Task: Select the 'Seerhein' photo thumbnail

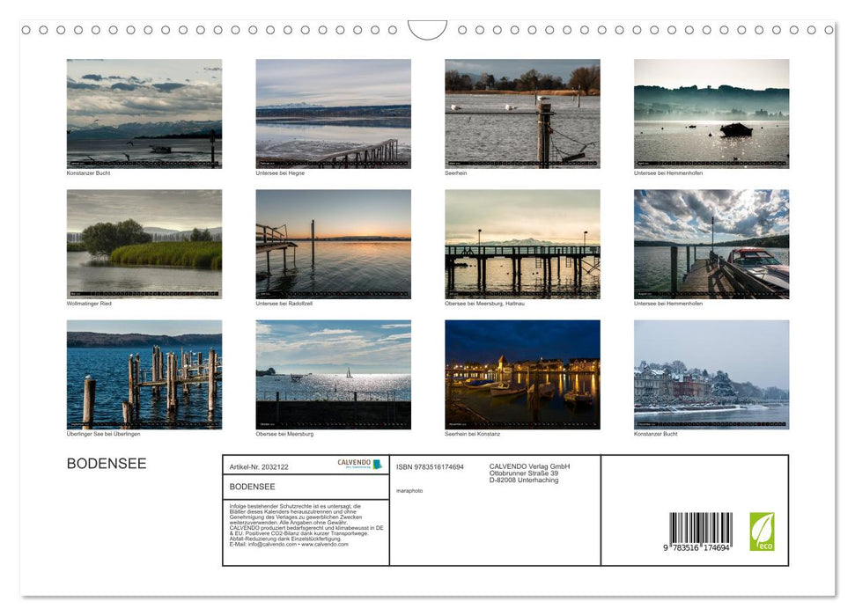Action: point(522,113)
